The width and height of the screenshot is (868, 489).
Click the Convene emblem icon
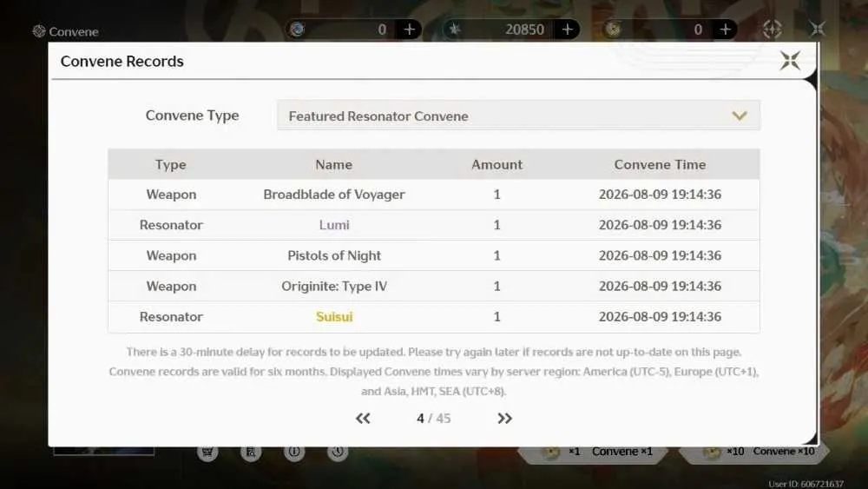[39, 31]
